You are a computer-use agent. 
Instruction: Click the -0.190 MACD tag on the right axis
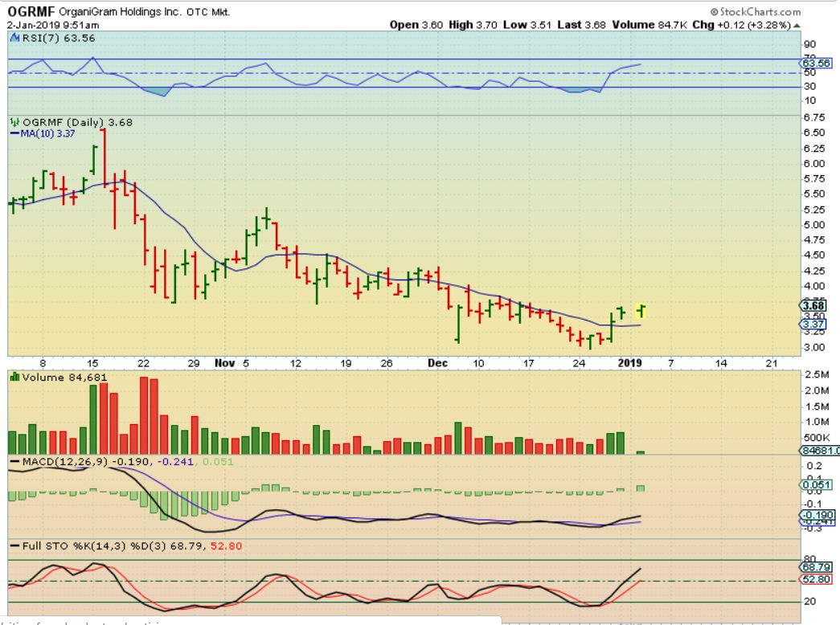tap(817, 515)
